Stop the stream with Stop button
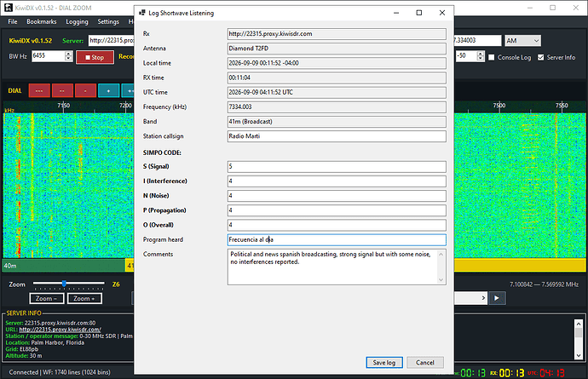This screenshot has width=588, height=379. coord(95,57)
